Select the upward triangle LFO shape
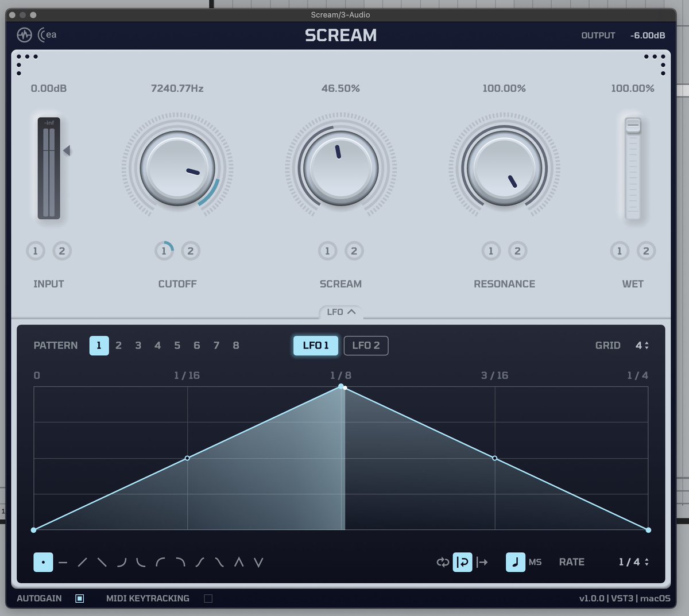Image resolution: width=689 pixels, height=616 pixels. click(239, 563)
